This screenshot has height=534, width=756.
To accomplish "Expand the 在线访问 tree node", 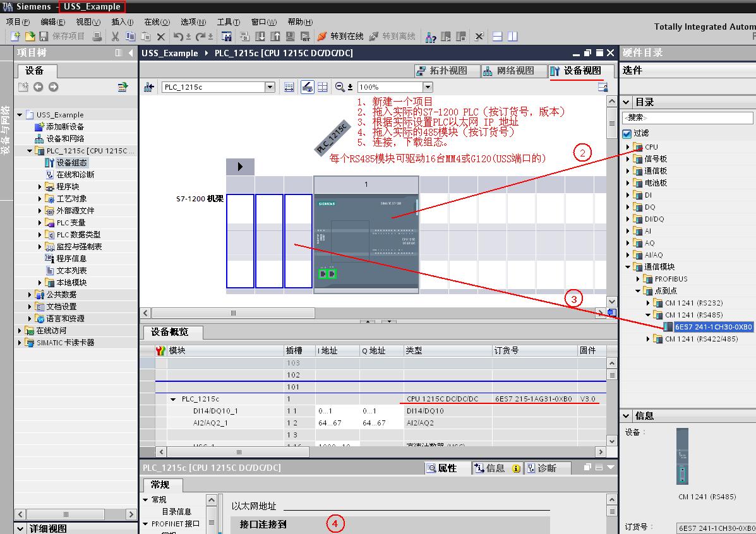I will [x=20, y=330].
